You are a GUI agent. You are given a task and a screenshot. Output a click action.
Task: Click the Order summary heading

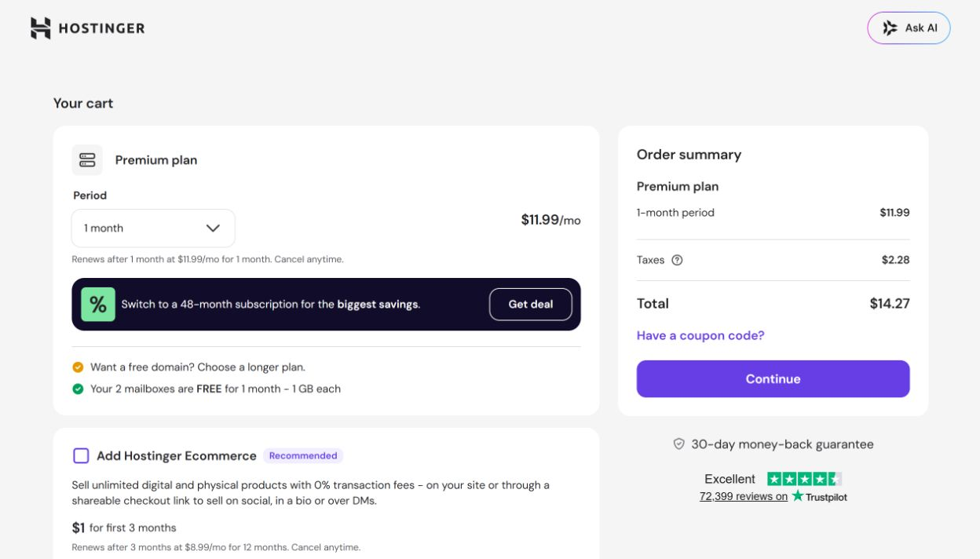(689, 155)
